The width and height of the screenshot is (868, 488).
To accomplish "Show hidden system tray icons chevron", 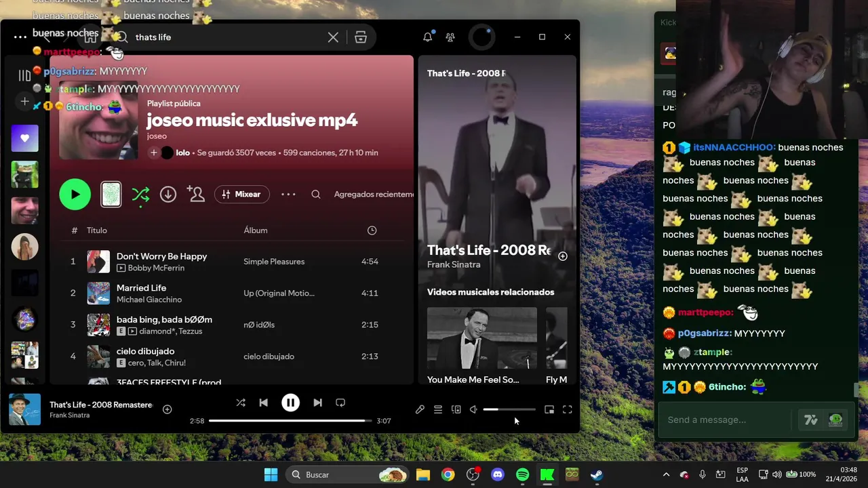I will tap(666, 474).
